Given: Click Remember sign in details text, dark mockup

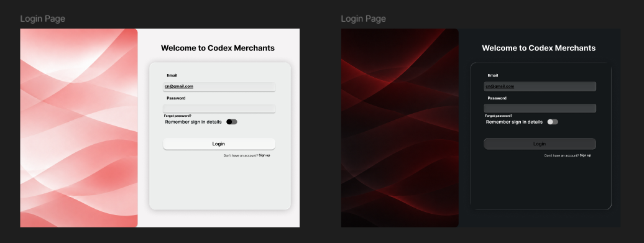Looking at the screenshot, I should coord(514,122).
